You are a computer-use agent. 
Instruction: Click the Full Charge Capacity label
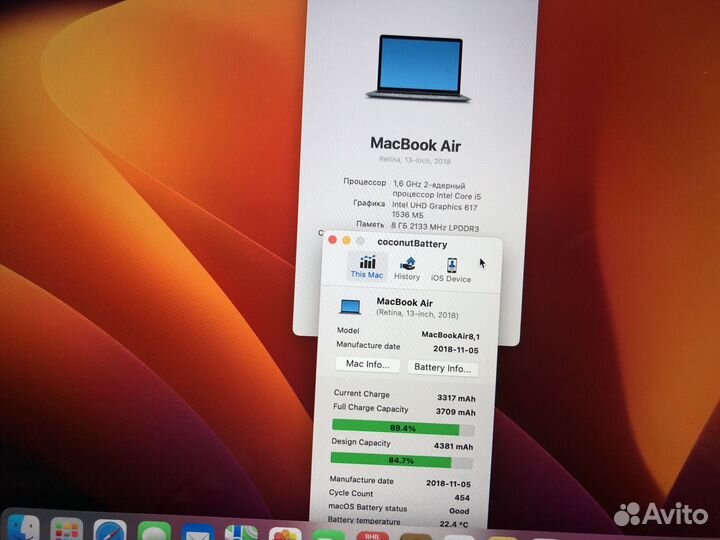click(x=371, y=408)
